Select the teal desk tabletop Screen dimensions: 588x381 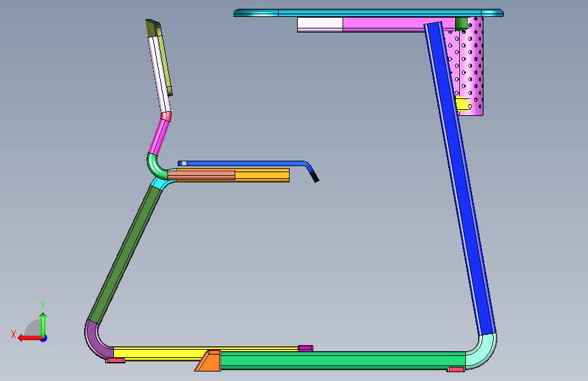(368, 13)
